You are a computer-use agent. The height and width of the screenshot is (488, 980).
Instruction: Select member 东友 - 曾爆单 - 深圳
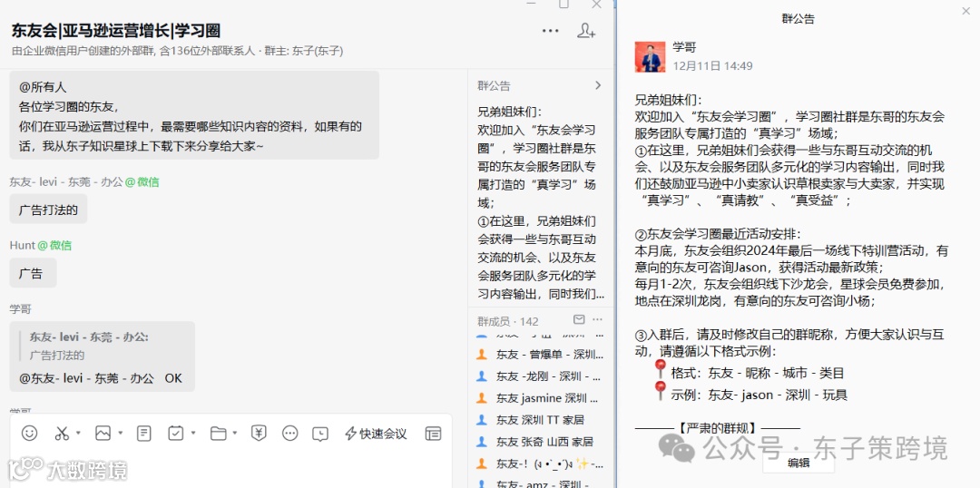[x=539, y=355]
